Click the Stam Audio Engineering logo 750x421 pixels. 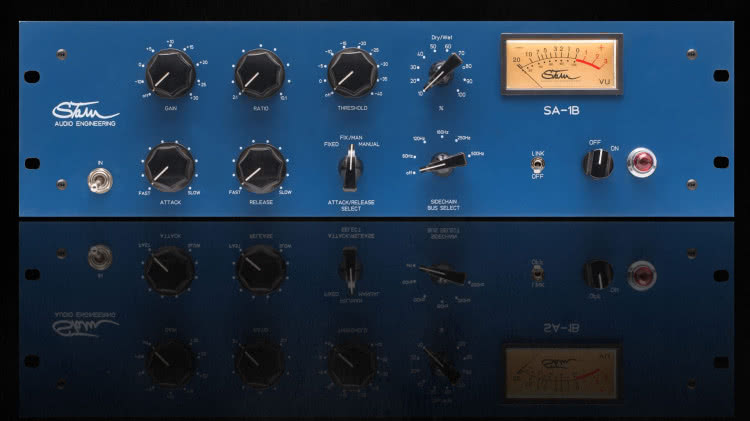click(x=85, y=114)
